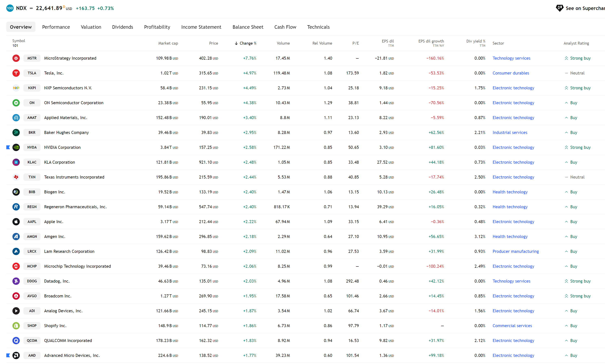Click the Amgen logo icon
The image size is (605, 364).
coord(16,236)
